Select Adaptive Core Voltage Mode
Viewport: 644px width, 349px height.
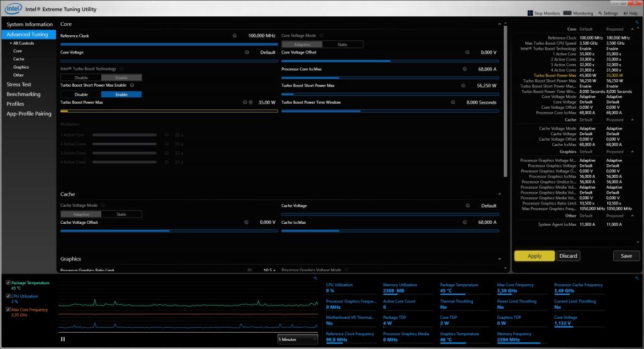coord(302,45)
